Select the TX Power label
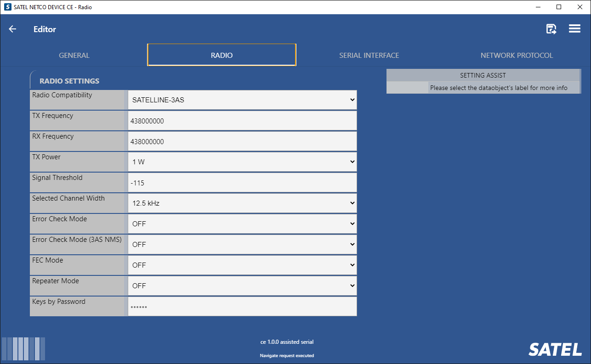This screenshot has height=364, width=591. (x=46, y=157)
